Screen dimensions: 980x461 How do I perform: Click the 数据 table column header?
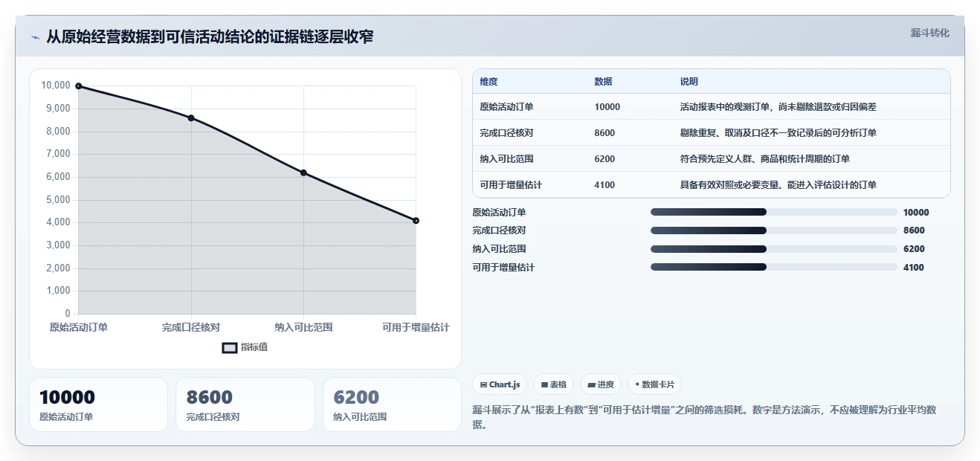pos(603,82)
